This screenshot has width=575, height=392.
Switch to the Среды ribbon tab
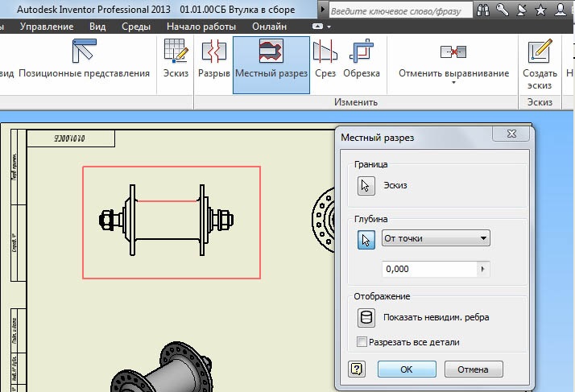click(x=136, y=27)
